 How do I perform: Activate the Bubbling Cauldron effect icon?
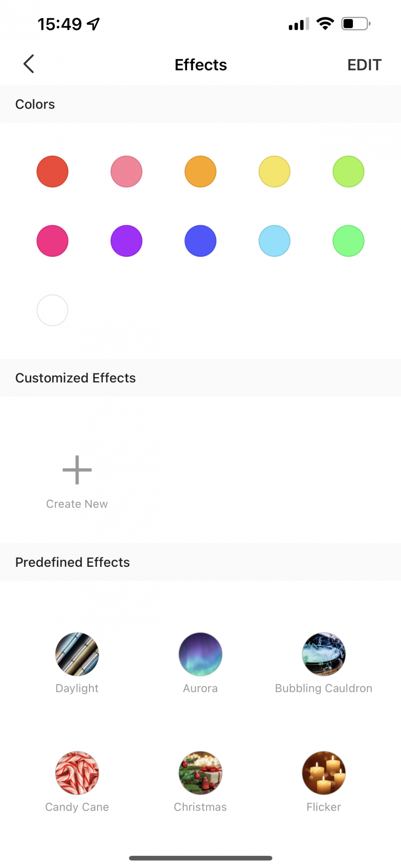tap(324, 654)
